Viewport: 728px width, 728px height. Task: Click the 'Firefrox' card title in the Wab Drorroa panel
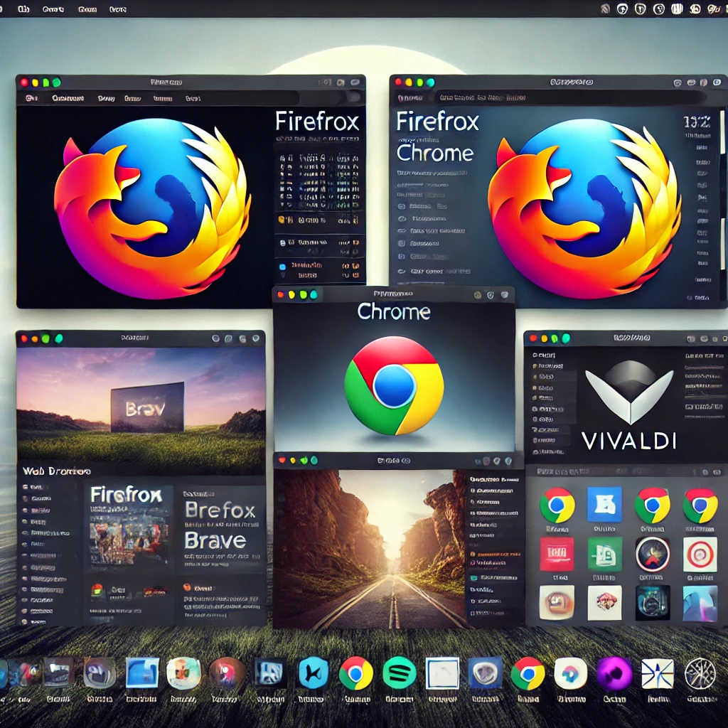(127, 495)
